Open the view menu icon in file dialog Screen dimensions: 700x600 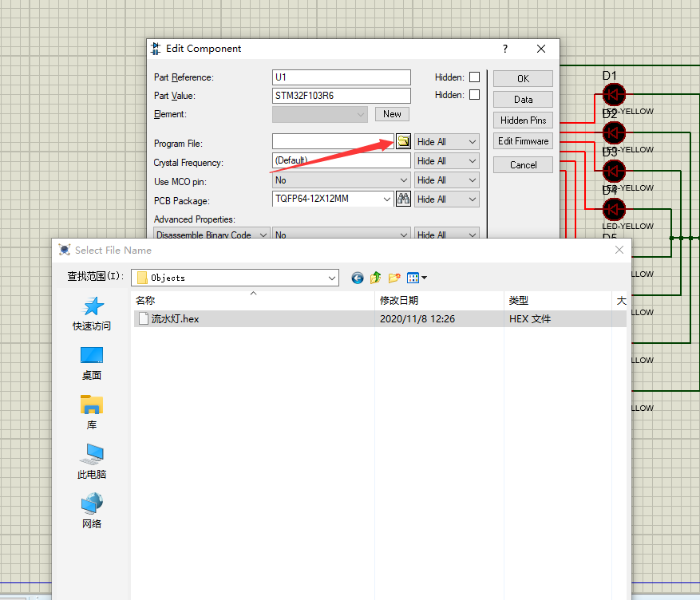[x=417, y=278]
